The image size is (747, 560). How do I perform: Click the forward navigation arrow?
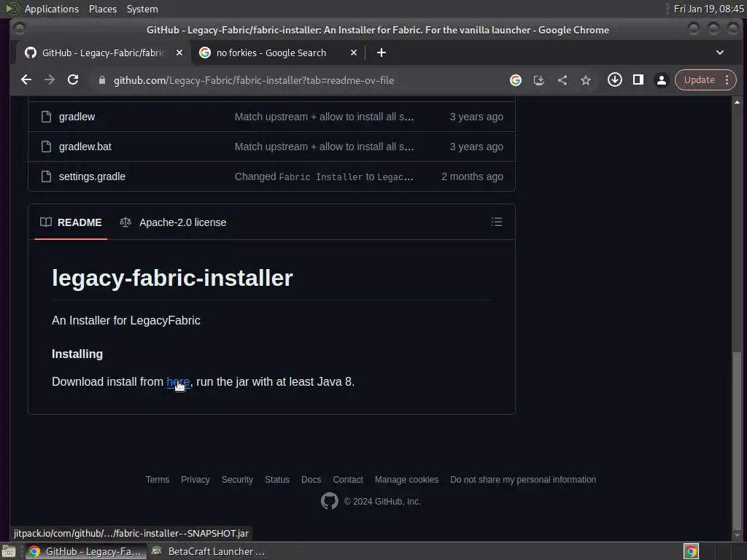coord(50,80)
